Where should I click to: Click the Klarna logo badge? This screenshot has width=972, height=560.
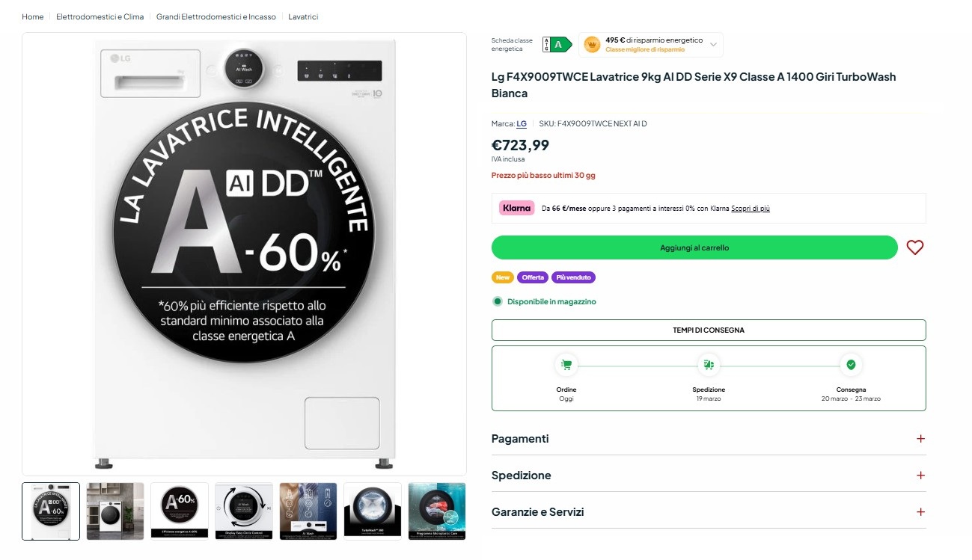[517, 208]
